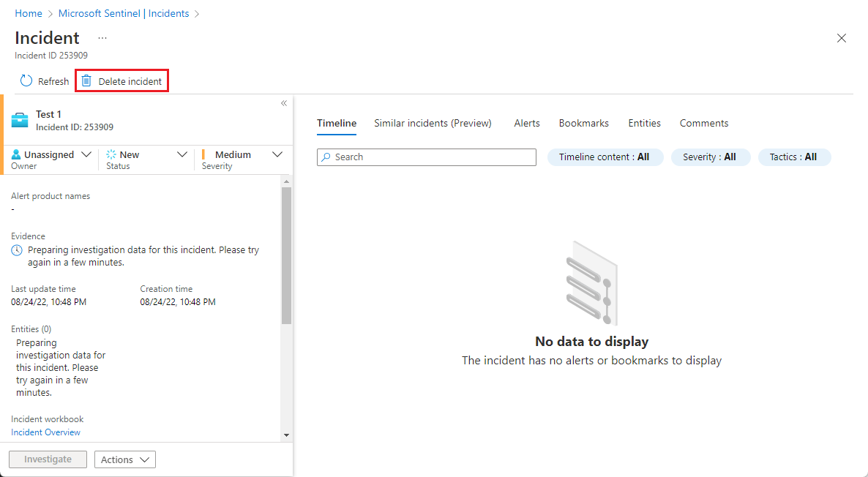Collapse the incident details pane with the double-chevron
This screenshot has height=477, width=868.
[x=283, y=103]
